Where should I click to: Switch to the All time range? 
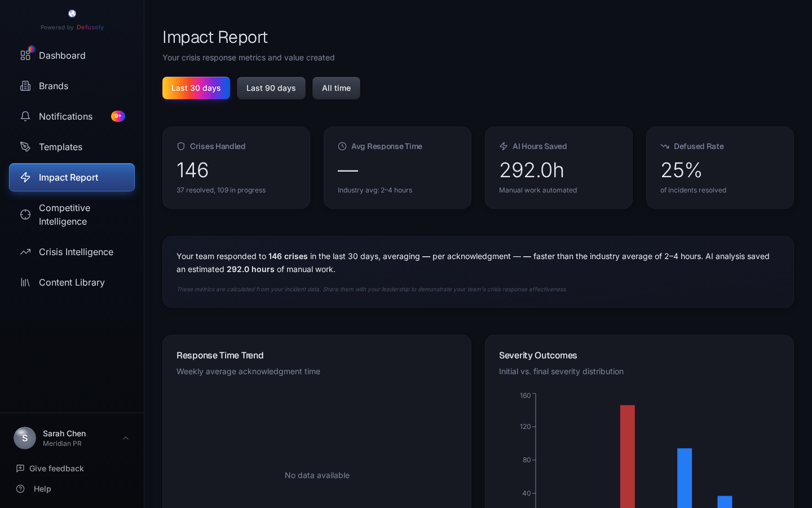[x=336, y=88]
